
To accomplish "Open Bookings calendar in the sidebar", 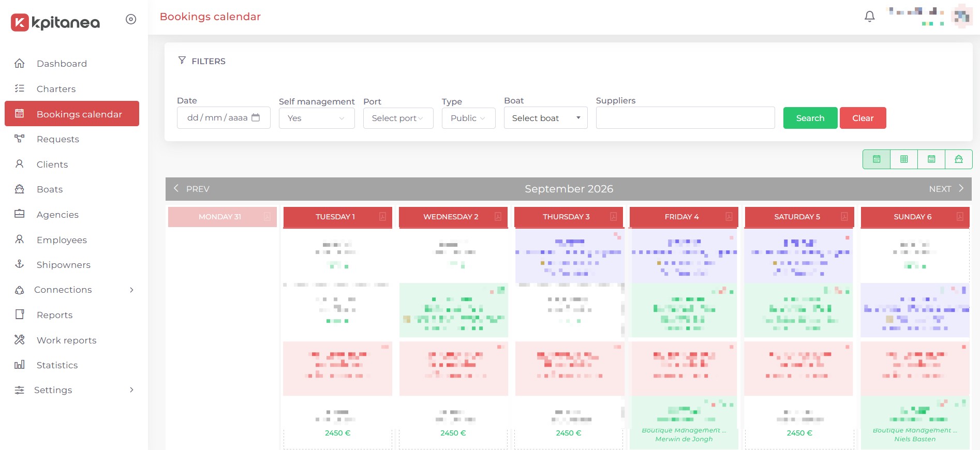I will click(72, 114).
